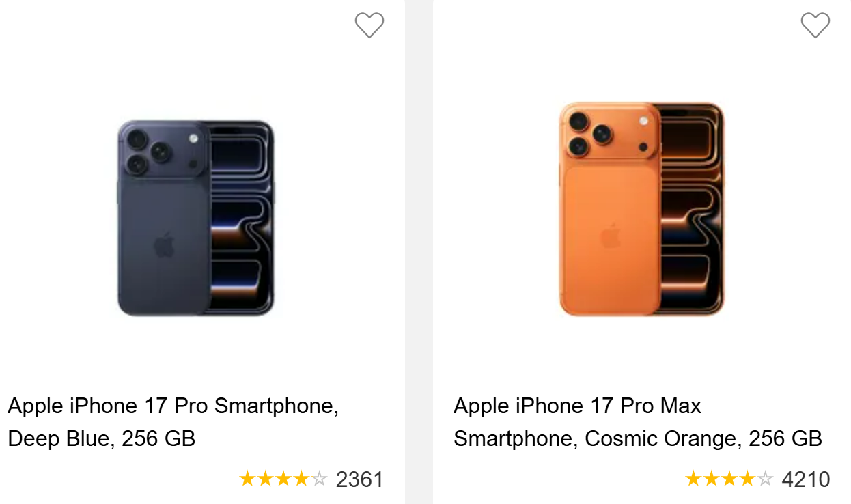Click the empty fifth star beside 2361
The height and width of the screenshot is (504, 851).
click(x=319, y=479)
